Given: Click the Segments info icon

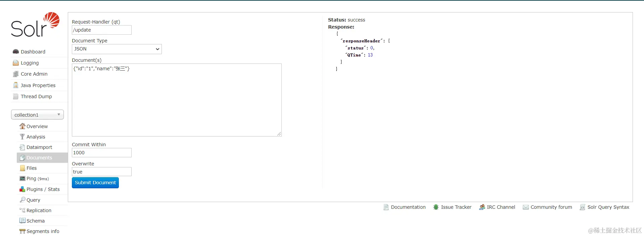Looking at the screenshot, I should tap(22, 231).
